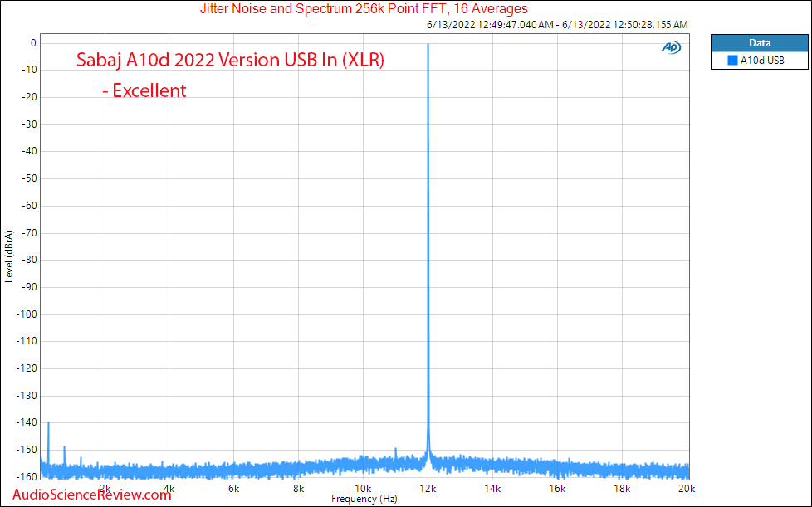Viewport: 812px width, 507px height.
Task: Click the 14k frequency axis tick
Action: click(492, 489)
